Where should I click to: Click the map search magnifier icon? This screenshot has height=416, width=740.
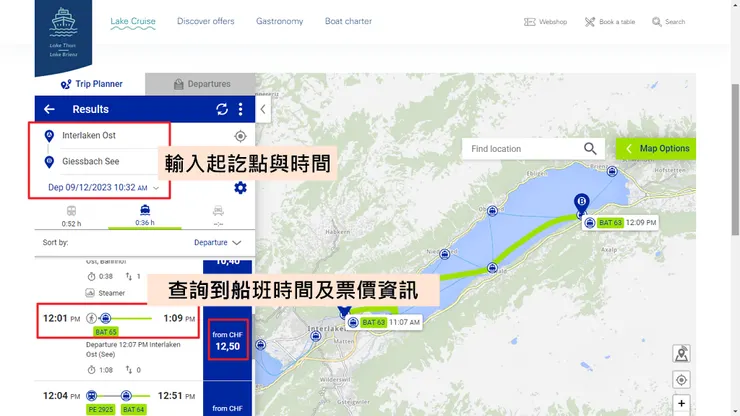tap(590, 149)
